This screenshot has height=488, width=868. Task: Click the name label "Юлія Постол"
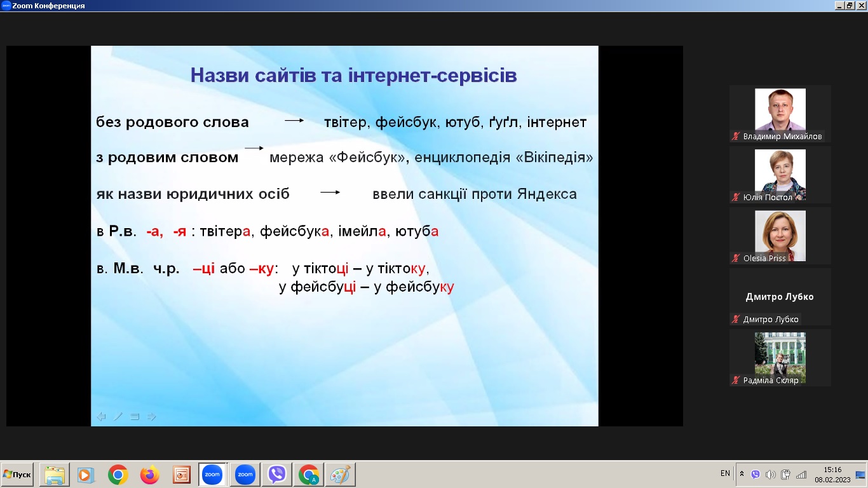coord(768,197)
